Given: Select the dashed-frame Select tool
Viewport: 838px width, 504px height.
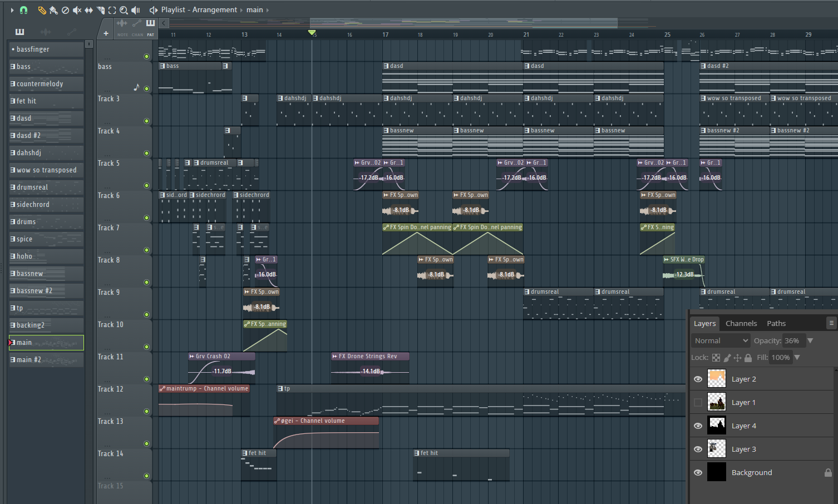Looking at the screenshot, I should pos(112,10).
